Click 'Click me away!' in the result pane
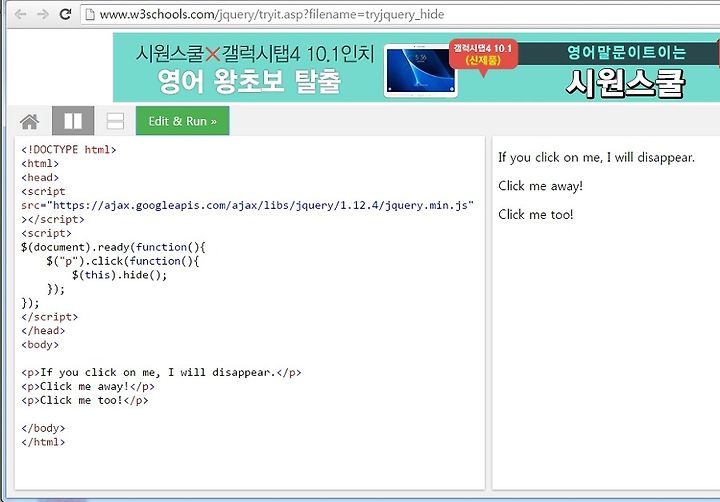This screenshot has height=502, width=720. tap(540, 186)
